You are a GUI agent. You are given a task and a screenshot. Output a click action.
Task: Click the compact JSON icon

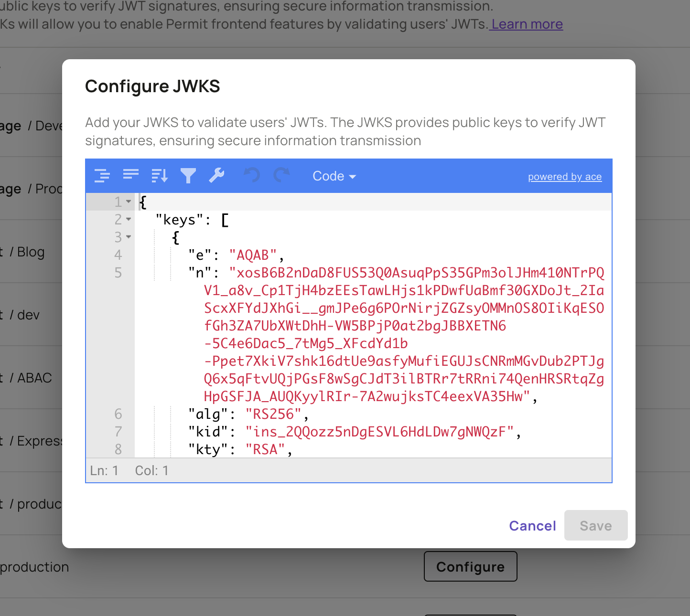coord(130,176)
